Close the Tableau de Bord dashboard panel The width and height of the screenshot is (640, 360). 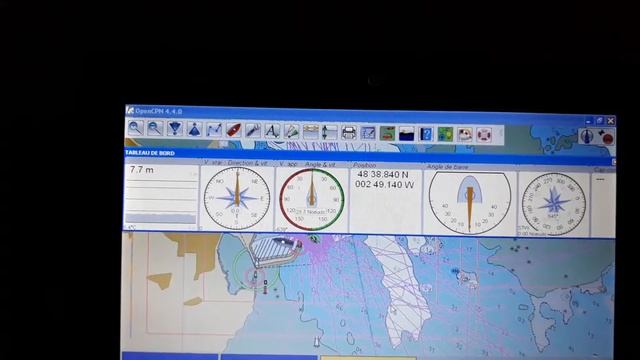coord(614,162)
